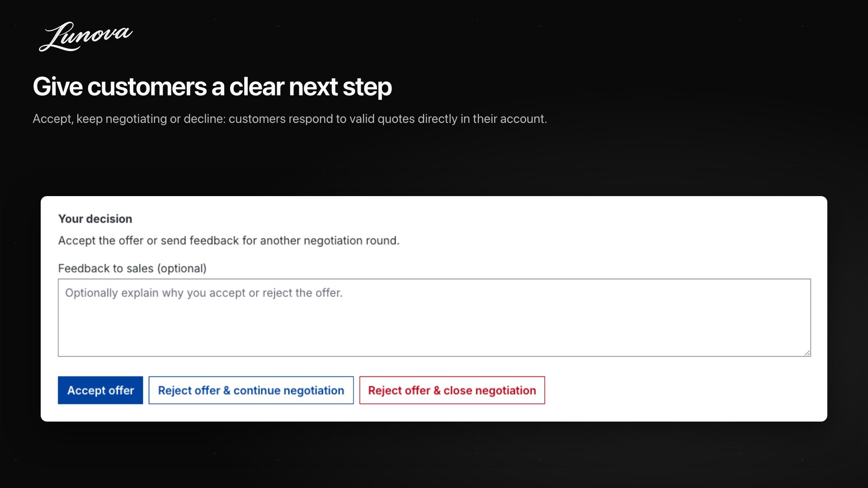Grab the textarea resize handle corner

click(807, 353)
